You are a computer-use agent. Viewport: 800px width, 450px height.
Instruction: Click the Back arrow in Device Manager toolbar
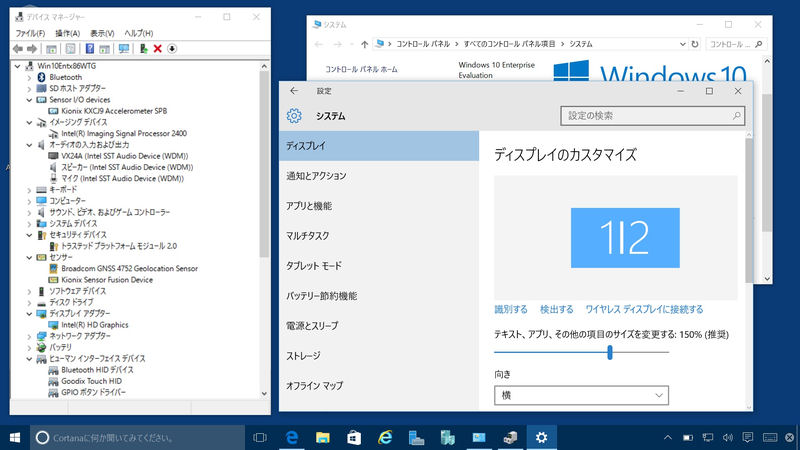(18, 48)
